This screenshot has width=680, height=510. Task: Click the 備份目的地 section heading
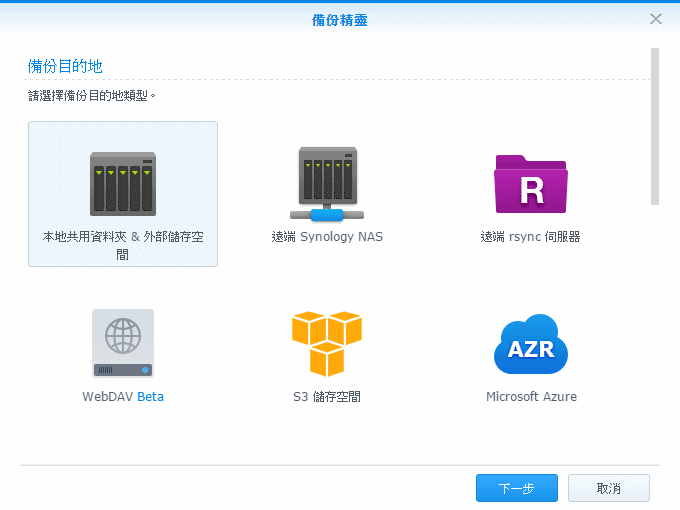coord(65,66)
